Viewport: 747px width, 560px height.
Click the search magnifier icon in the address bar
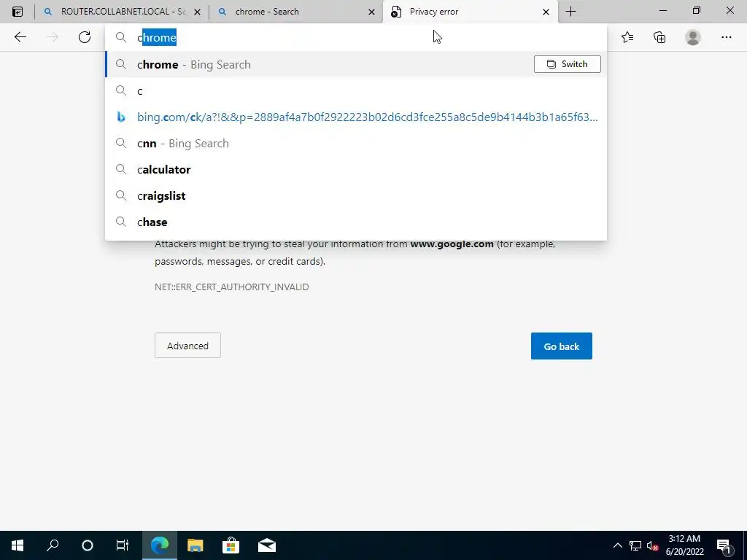pos(121,37)
